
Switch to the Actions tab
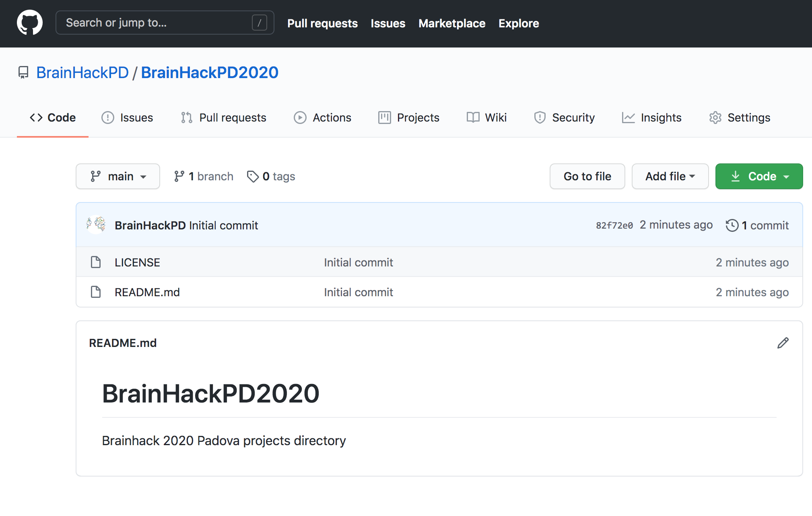pos(323,118)
